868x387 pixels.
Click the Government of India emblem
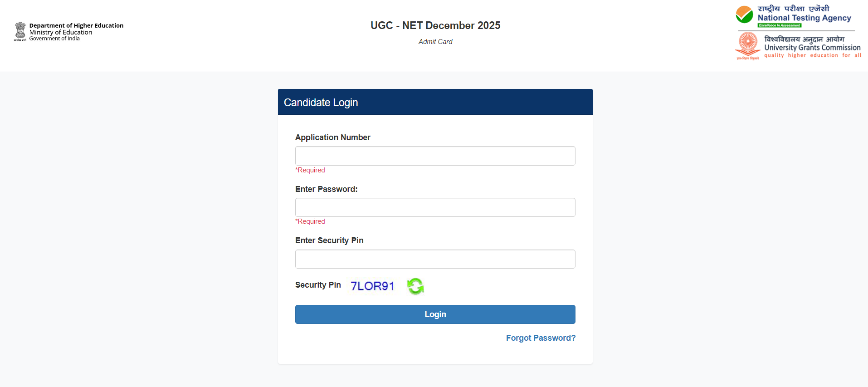(20, 31)
